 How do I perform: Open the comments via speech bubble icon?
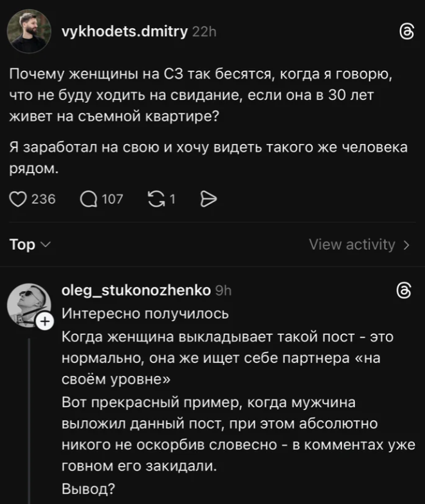point(88,199)
